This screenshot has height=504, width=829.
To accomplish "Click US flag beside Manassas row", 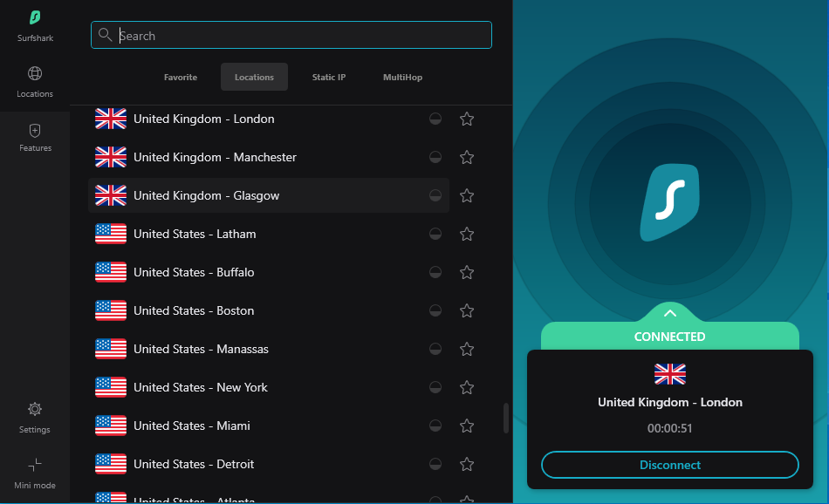I will click(111, 349).
